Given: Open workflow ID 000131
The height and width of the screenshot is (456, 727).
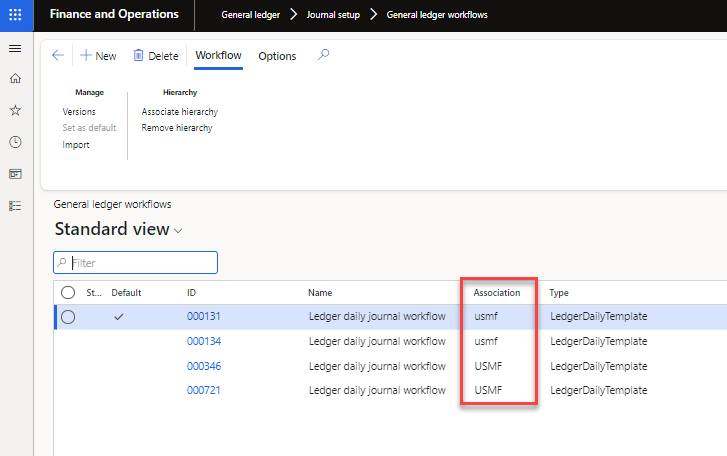Looking at the screenshot, I should [x=204, y=317].
